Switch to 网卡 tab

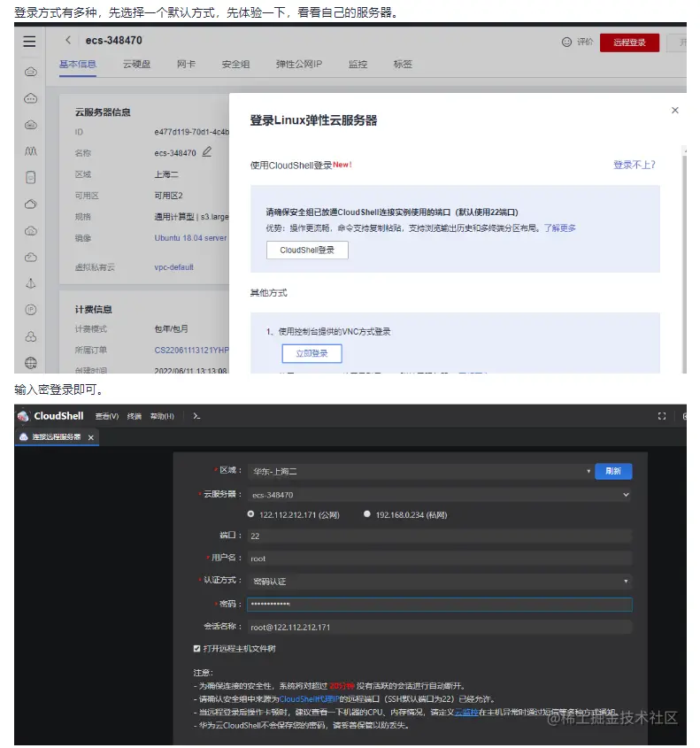click(186, 64)
